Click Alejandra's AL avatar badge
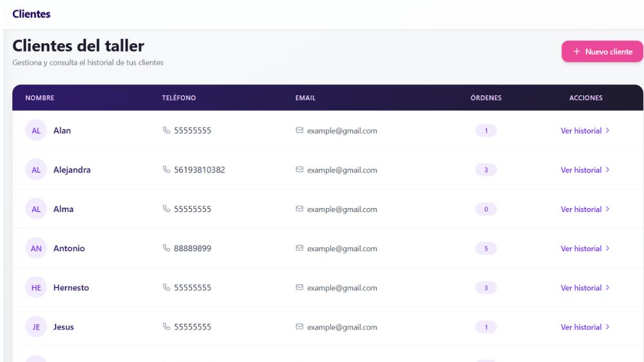 click(x=36, y=169)
